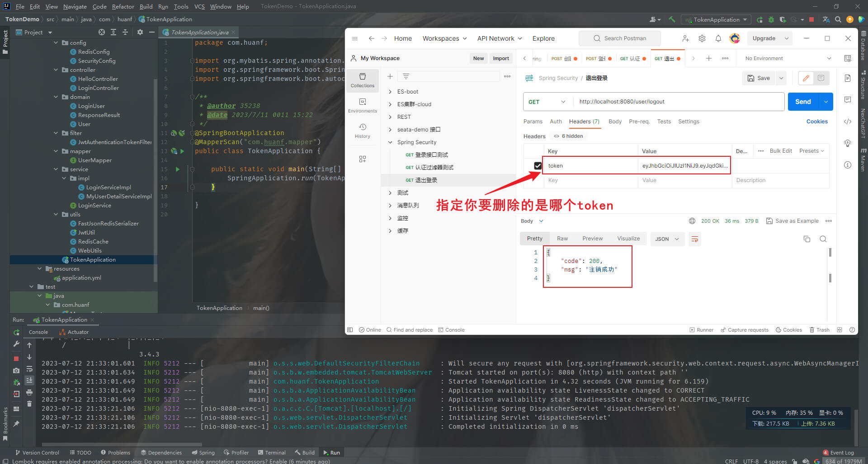
Task: Click Bulk Edit for headers
Action: tap(781, 151)
